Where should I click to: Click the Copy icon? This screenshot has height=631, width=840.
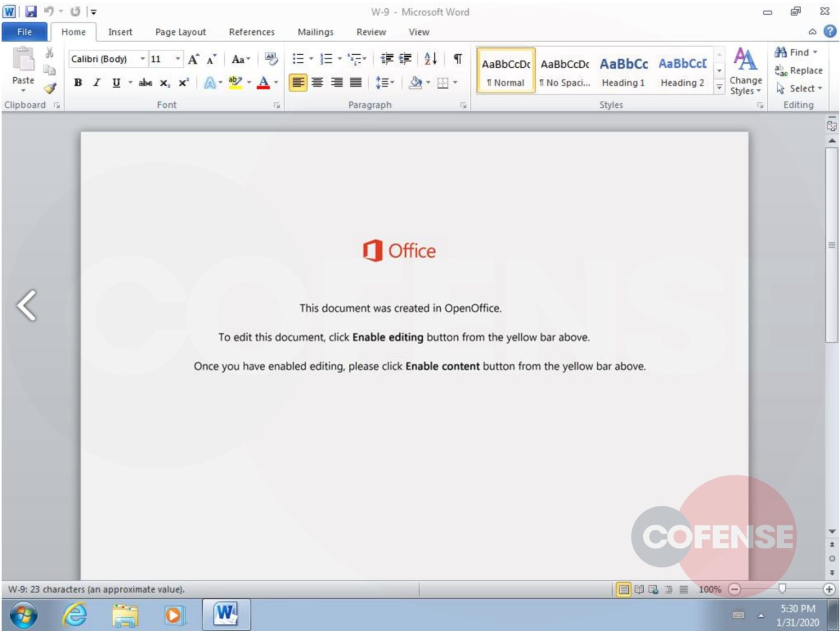pyautogui.click(x=49, y=70)
